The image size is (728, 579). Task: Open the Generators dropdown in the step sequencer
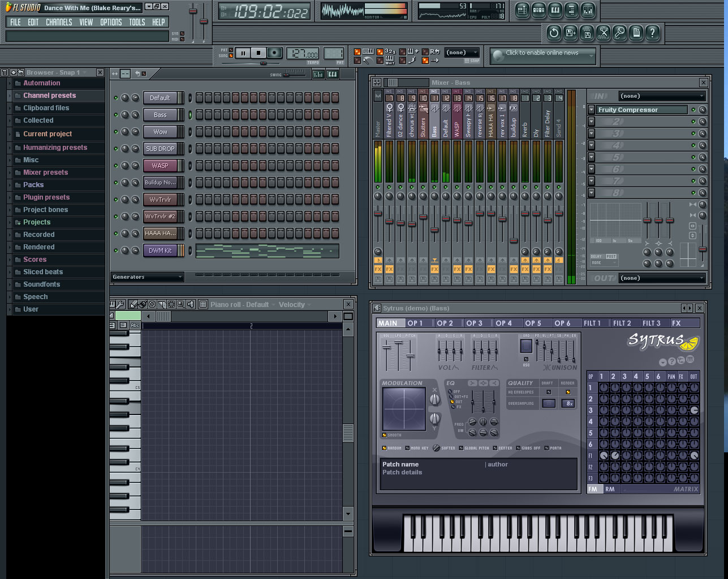(x=147, y=277)
